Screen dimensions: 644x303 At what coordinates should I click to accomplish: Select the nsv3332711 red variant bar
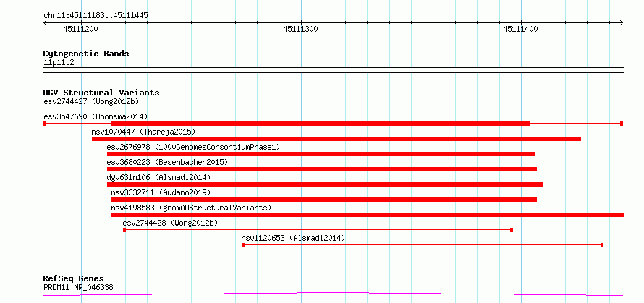(x=324, y=200)
